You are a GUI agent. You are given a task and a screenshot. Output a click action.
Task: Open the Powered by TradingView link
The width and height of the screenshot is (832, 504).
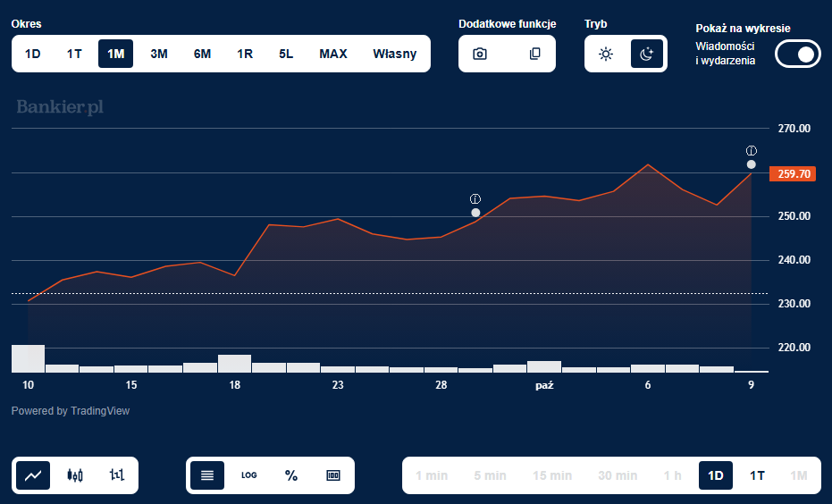point(70,411)
